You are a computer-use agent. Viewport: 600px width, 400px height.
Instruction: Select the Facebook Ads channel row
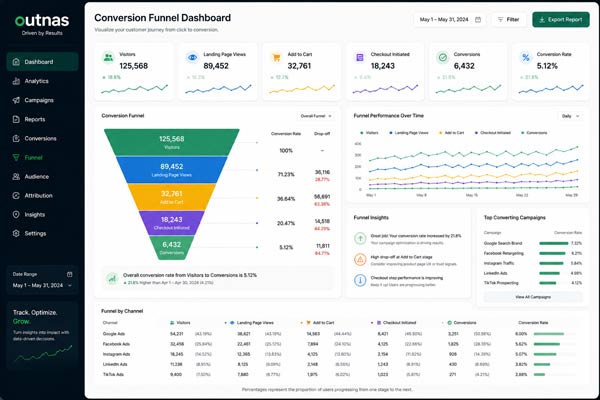pyautogui.click(x=339, y=344)
